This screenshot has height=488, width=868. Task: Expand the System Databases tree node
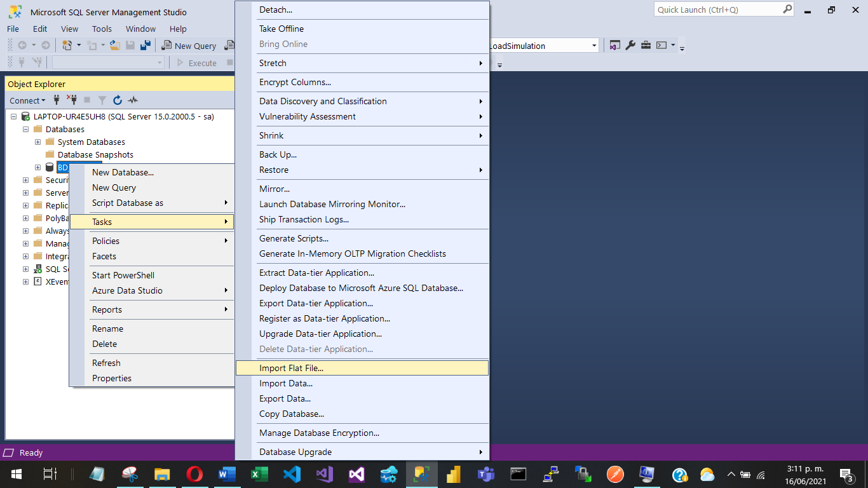pos(38,142)
